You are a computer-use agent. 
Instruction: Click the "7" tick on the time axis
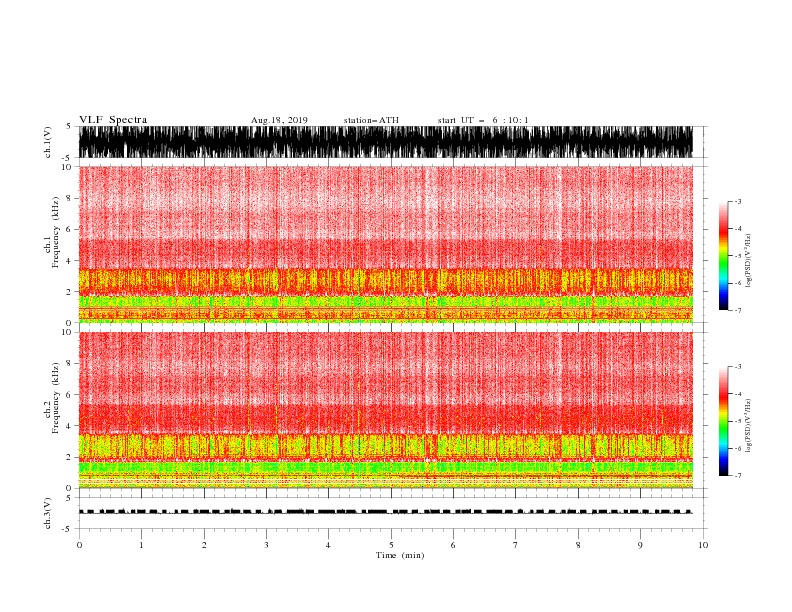(516, 545)
